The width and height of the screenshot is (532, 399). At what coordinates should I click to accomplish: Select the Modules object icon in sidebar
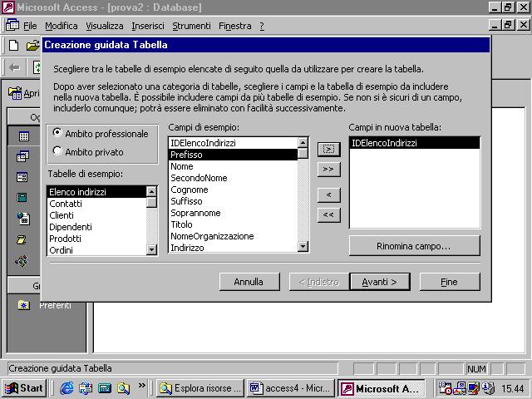tap(22, 261)
